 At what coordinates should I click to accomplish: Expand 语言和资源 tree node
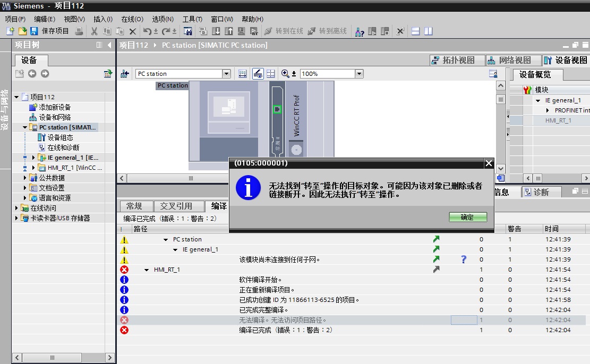tap(25, 198)
